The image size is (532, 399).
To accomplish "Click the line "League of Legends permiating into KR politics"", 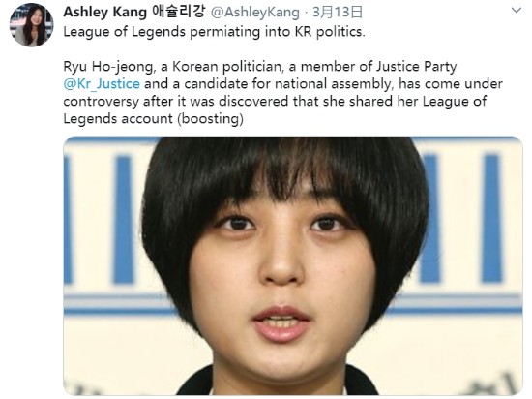I will click(214, 32).
